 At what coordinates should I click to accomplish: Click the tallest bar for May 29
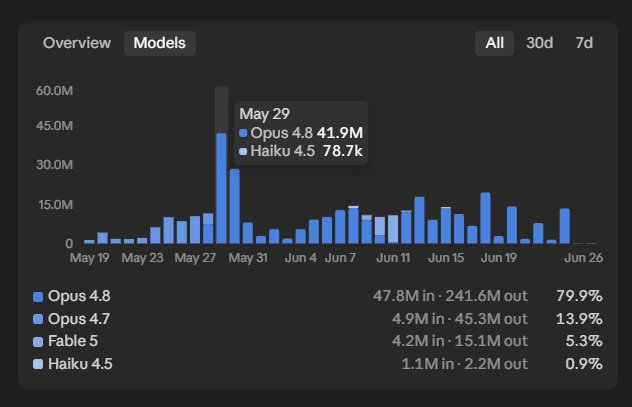221,188
